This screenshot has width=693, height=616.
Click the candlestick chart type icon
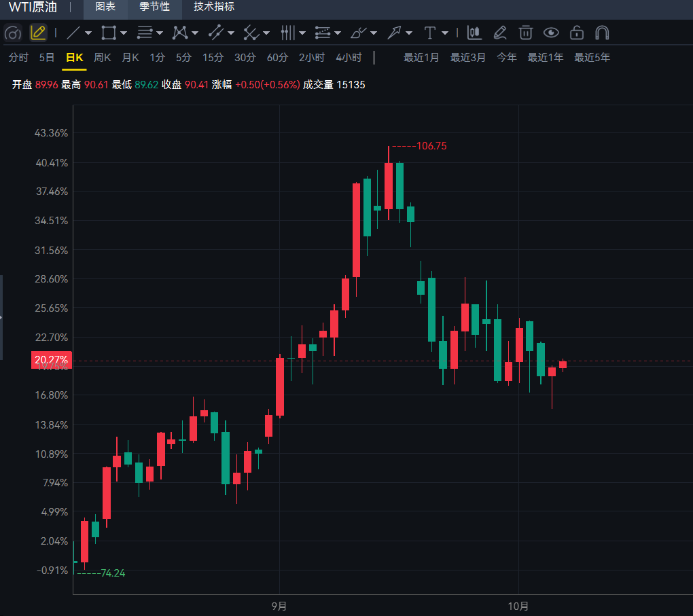(x=474, y=33)
